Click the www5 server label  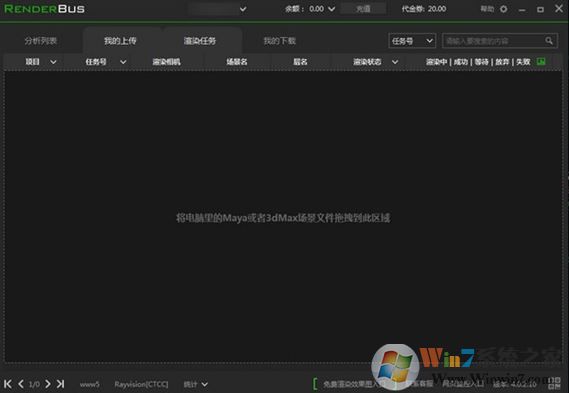point(89,384)
